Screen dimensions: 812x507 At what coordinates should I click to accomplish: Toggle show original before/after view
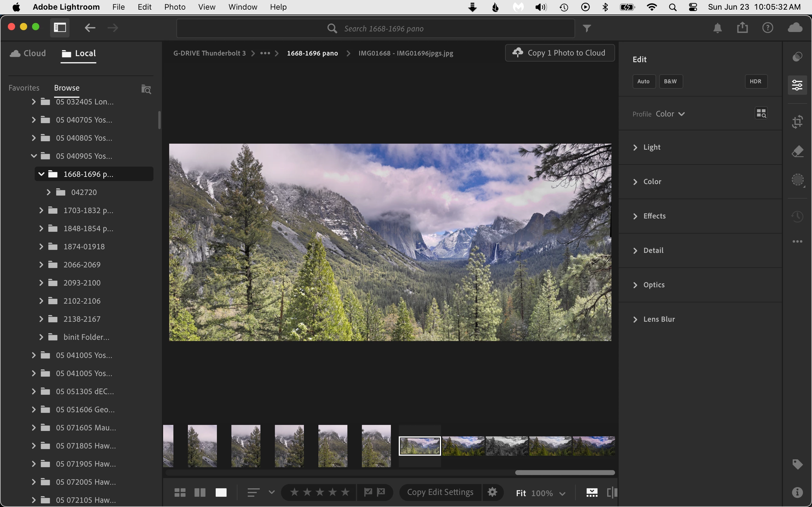(612, 492)
